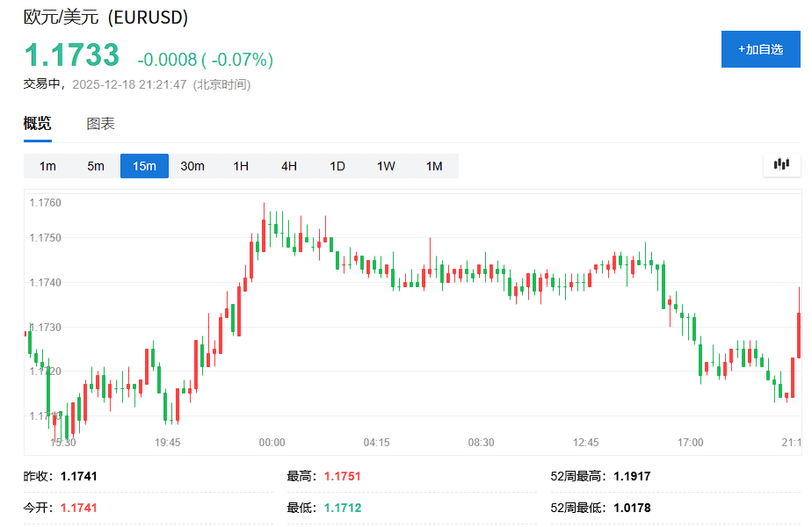Select the 1m timeframe
This screenshot has width=812, height=527.
pos(47,166)
